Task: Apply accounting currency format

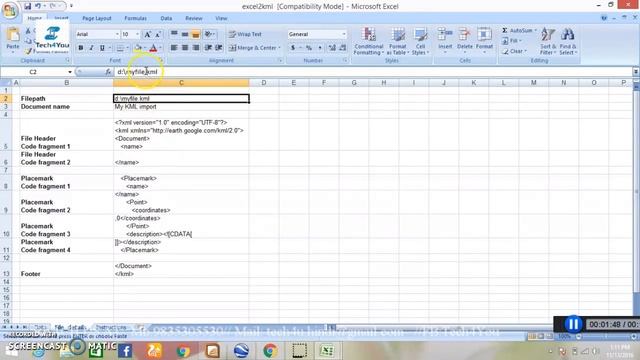Action: click(x=293, y=48)
